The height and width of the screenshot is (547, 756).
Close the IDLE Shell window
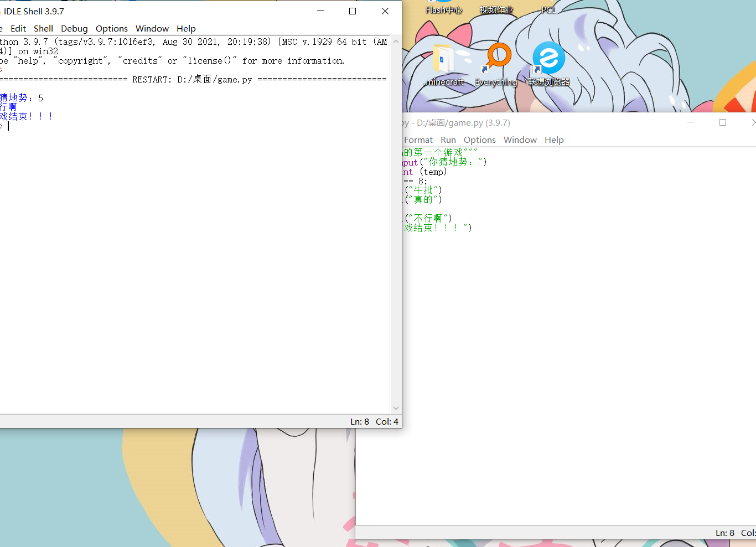385,11
